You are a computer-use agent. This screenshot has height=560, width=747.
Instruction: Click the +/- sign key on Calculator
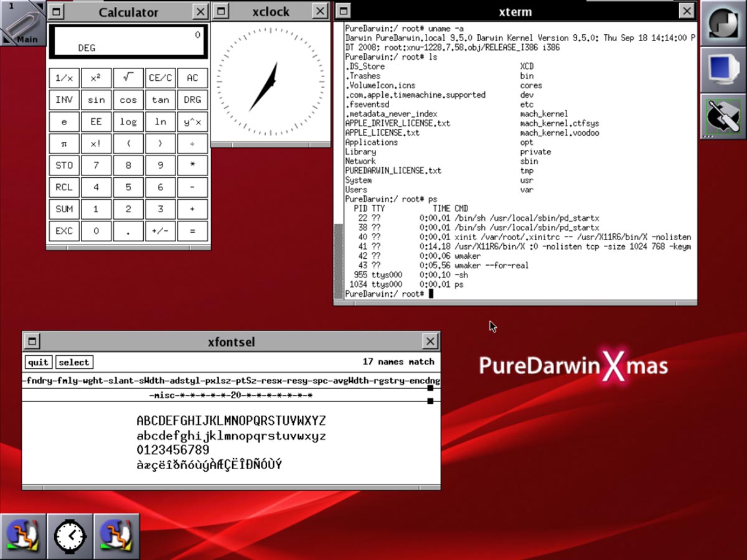[x=160, y=231]
